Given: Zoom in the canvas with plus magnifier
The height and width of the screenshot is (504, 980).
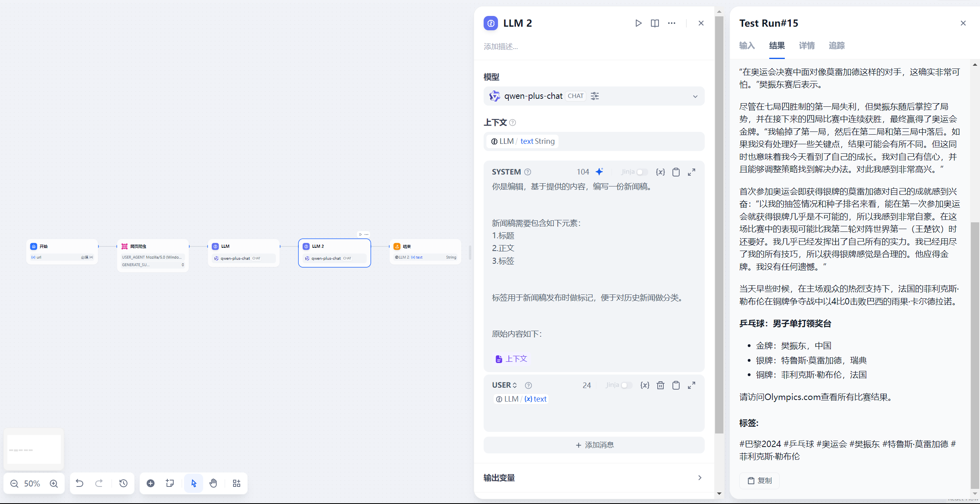Looking at the screenshot, I should click(x=54, y=483).
